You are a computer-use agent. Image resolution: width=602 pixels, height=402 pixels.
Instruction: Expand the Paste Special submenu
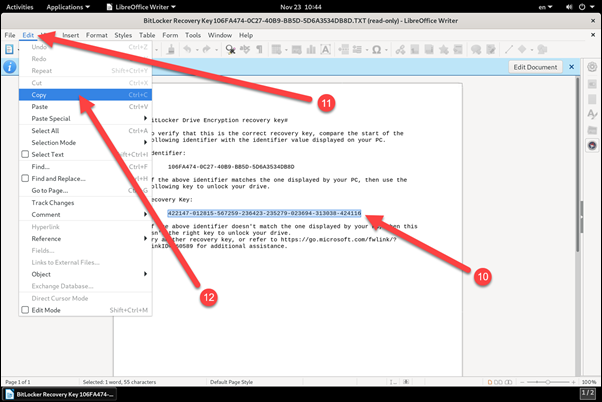coord(85,119)
